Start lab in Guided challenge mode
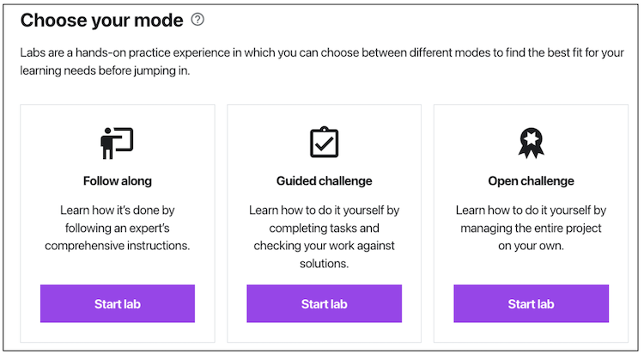Screen dimensions: 644x354 coord(324,304)
